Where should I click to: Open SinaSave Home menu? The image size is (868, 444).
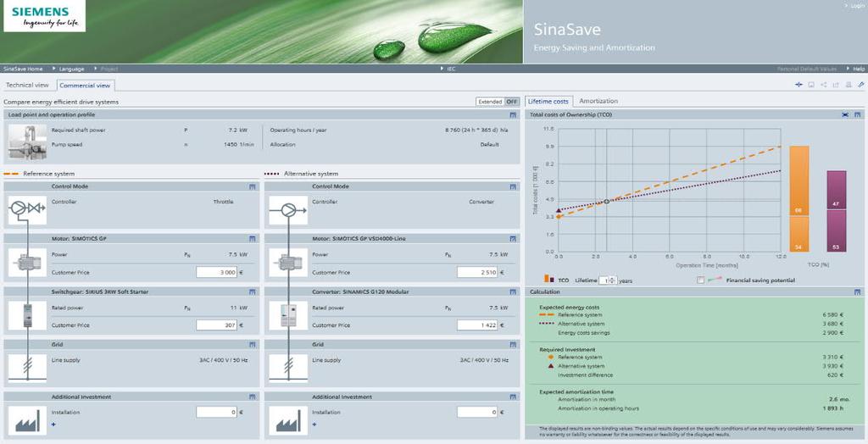point(23,69)
